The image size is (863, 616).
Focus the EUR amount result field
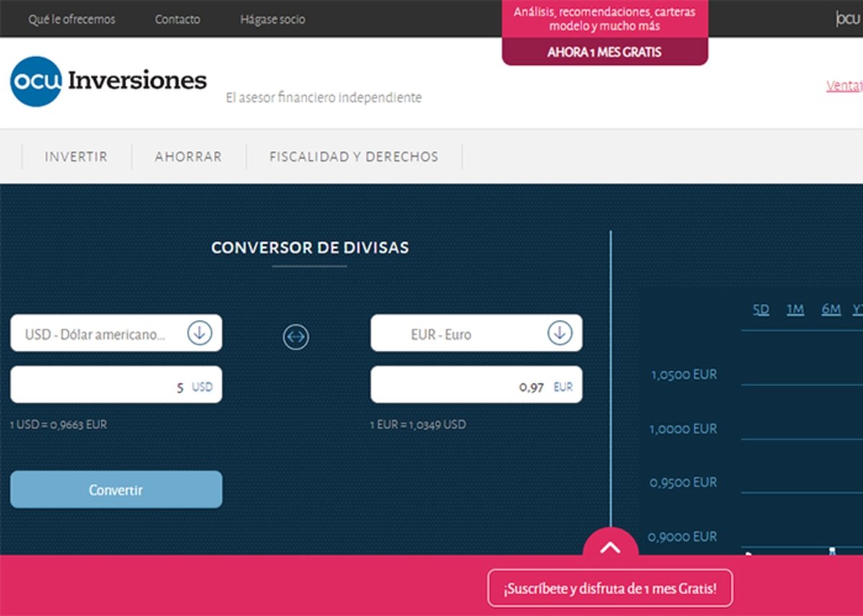[x=476, y=385]
